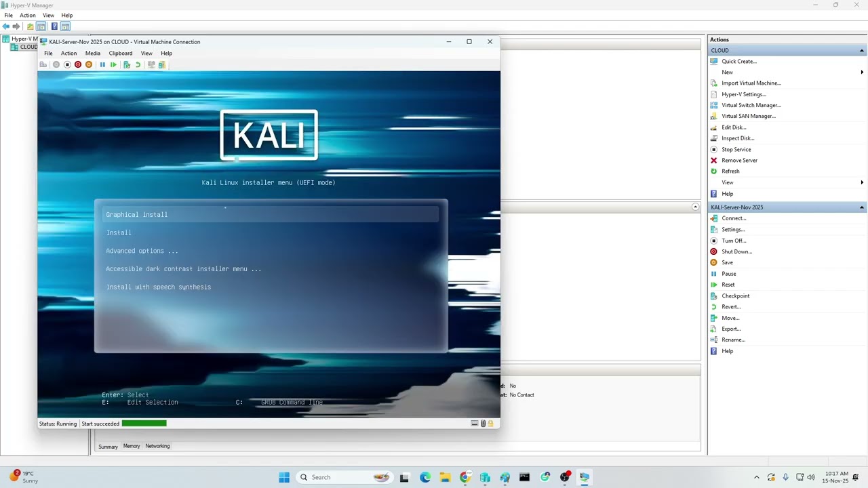Expand the View submenu in Actions
The image size is (868, 488).
coord(862,182)
